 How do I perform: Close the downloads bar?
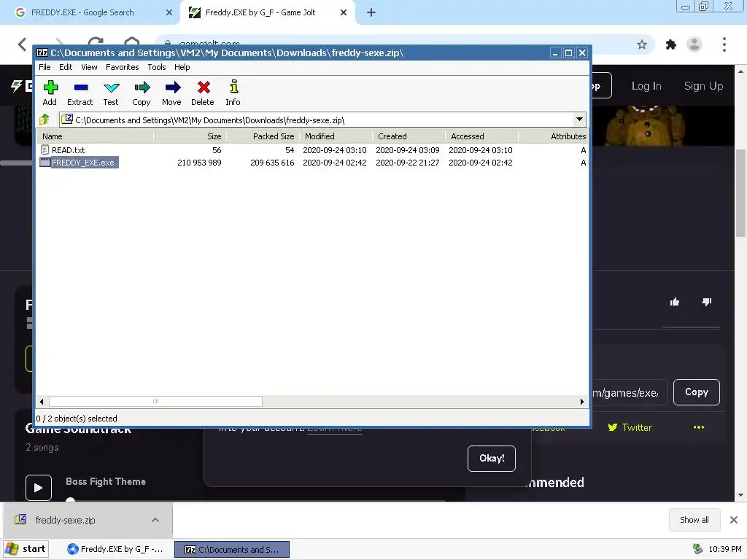tap(734, 519)
